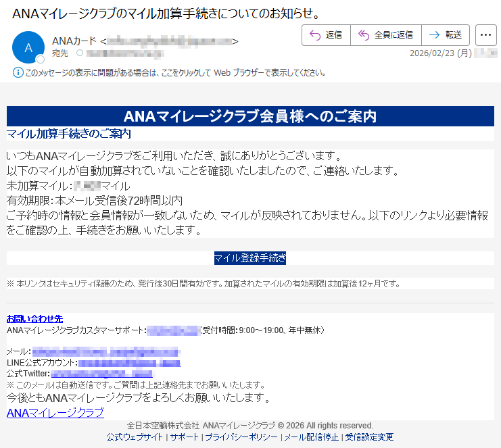This screenshot has height=448, width=501.
Task: Click the date '2026/02/23 (月)'
Action: pos(441,53)
